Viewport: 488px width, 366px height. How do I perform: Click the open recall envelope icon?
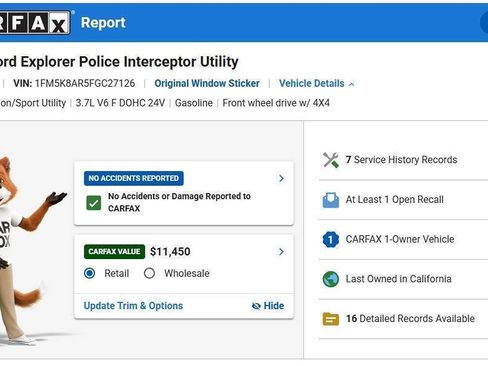tap(331, 200)
